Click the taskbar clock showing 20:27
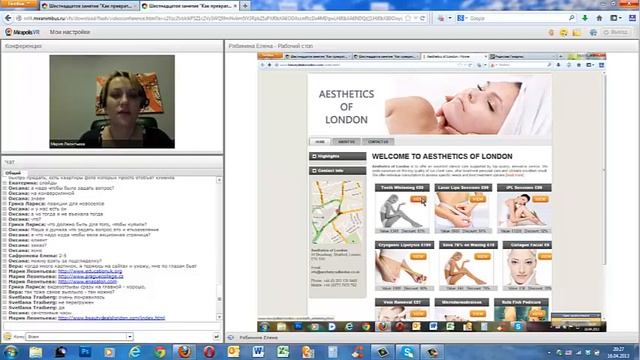 click(x=618, y=353)
